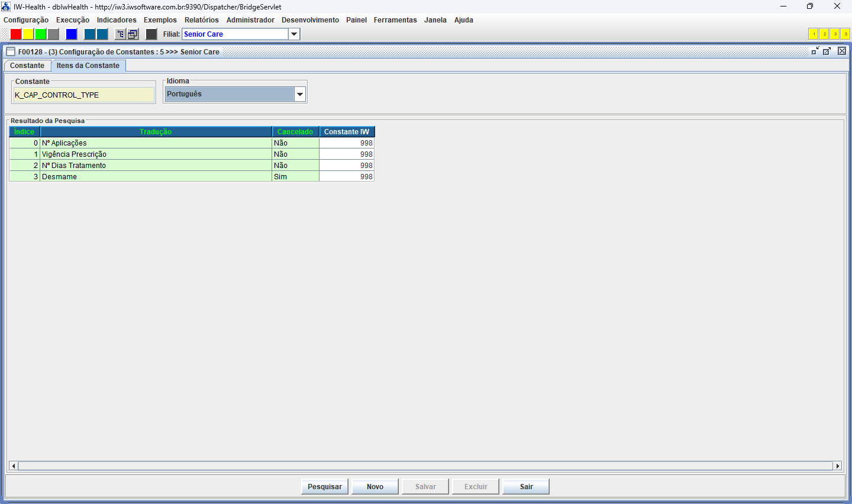Select the yellow shortcut box numbered 5
The image size is (852, 504).
click(x=845, y=34)
